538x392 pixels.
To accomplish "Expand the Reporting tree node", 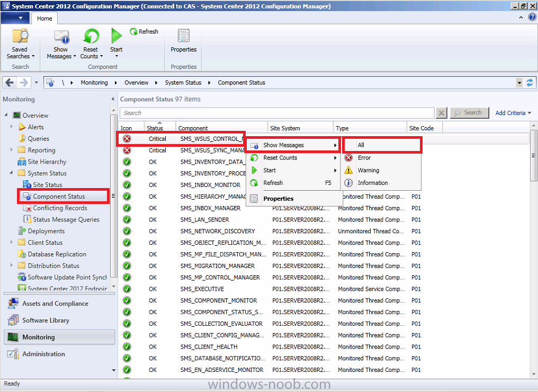I will (x=11, y=150).
